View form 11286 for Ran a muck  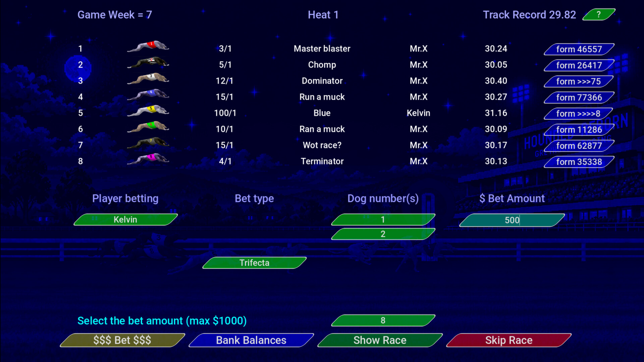[x=579, y=130]
